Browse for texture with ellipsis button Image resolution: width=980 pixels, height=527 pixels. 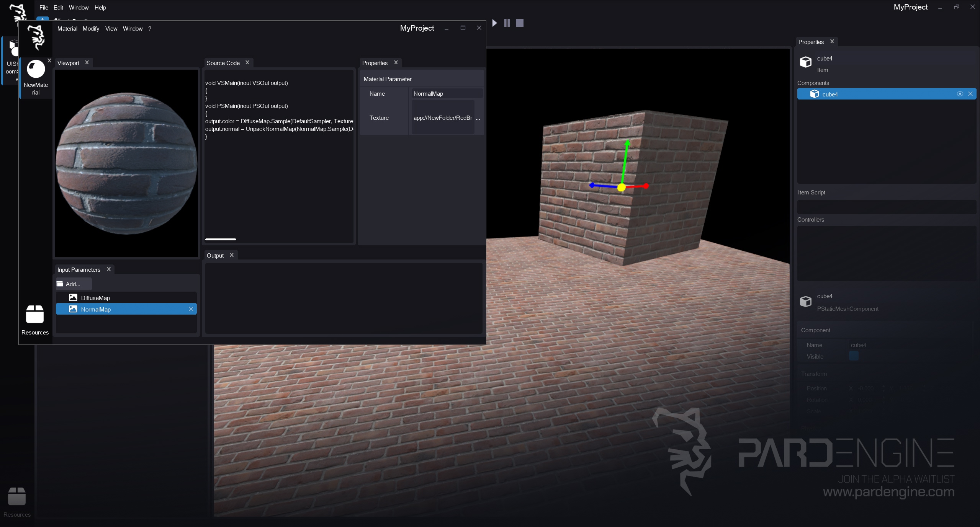click(478, 118)
